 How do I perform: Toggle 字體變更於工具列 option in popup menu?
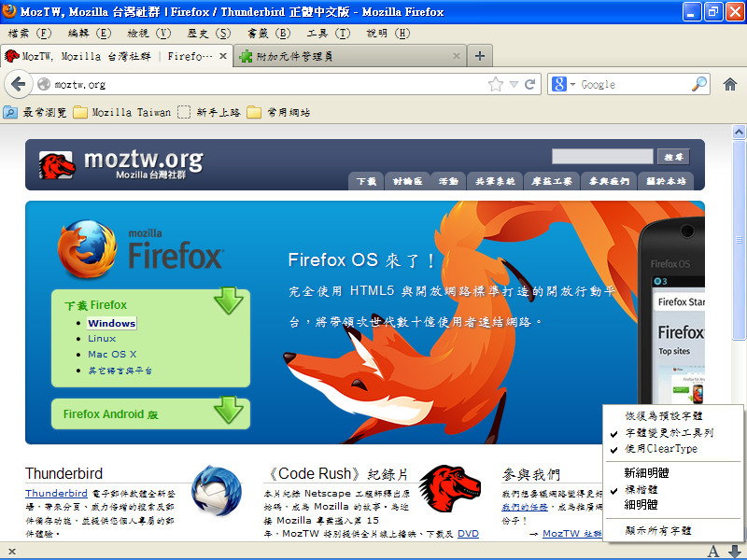669,433
